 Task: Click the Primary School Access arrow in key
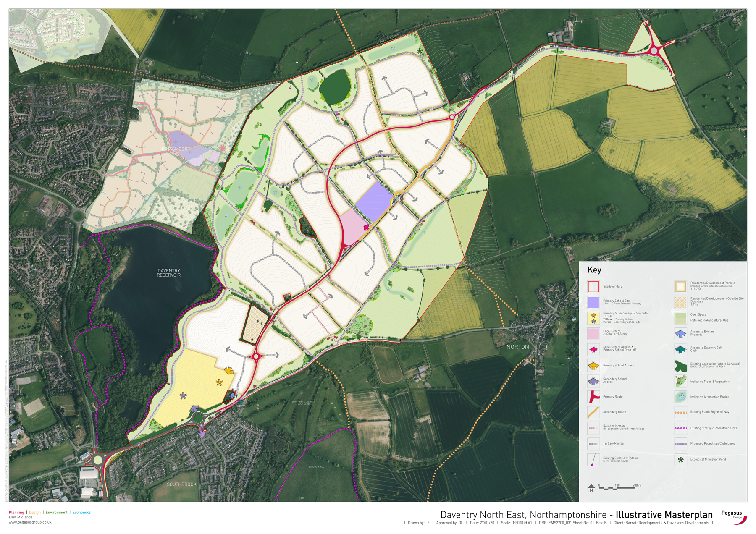click(593, 366)
